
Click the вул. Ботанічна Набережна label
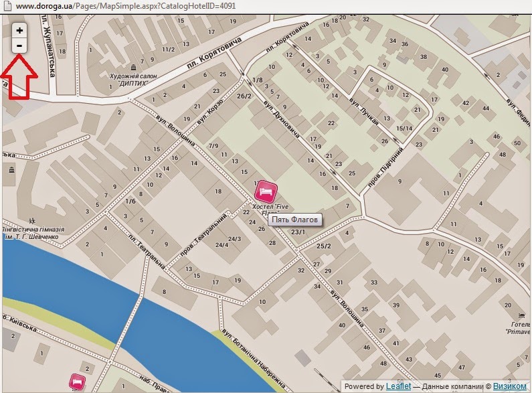(254, 360)
